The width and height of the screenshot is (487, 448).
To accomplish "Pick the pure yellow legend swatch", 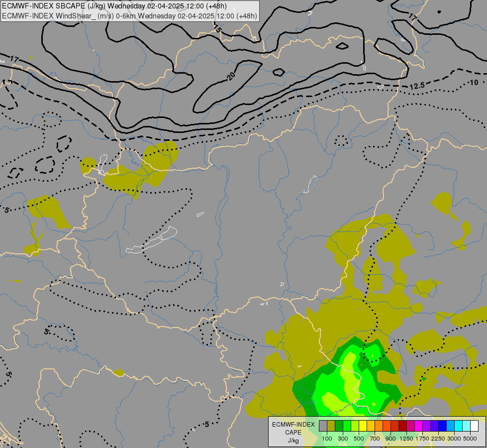I will click(363, 426).
